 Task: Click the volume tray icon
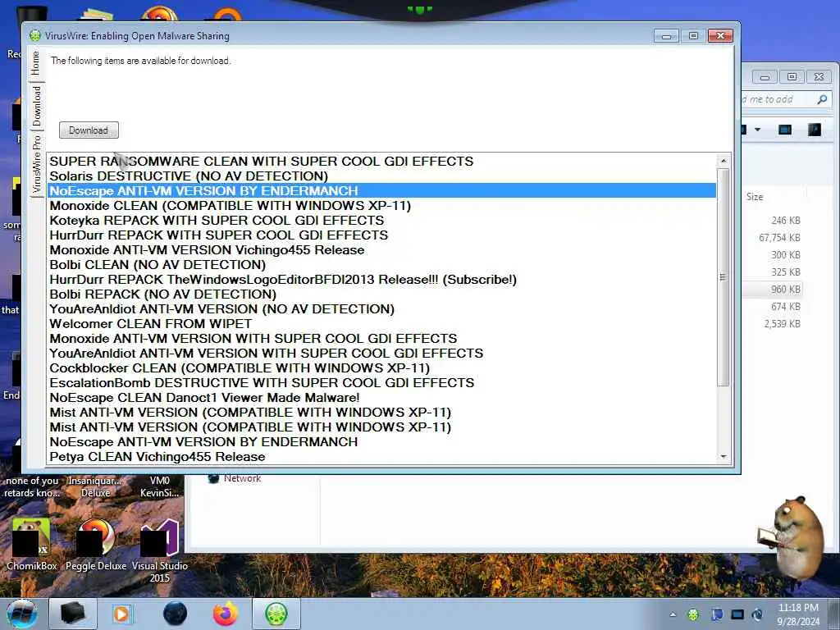tap(758, 614)
